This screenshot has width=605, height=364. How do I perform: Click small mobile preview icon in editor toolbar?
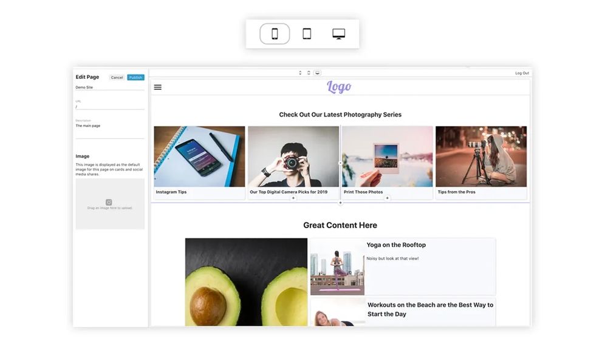tap(300, 73)
